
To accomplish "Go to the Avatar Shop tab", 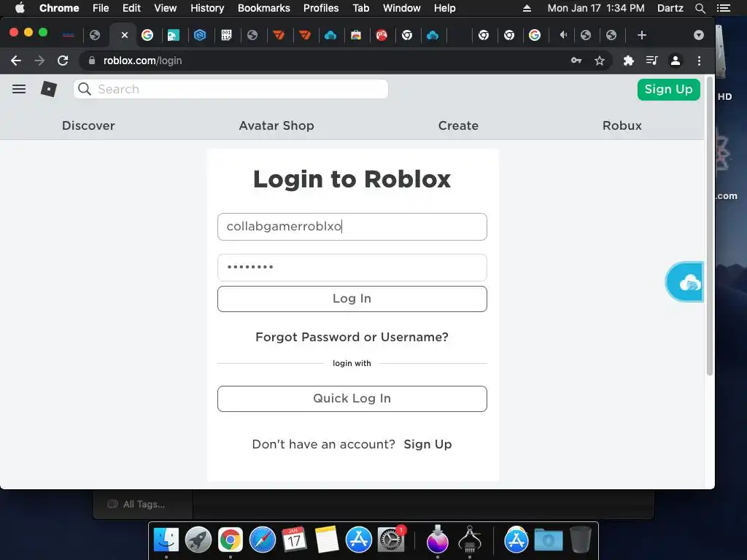I will click(x=276, y=125).
